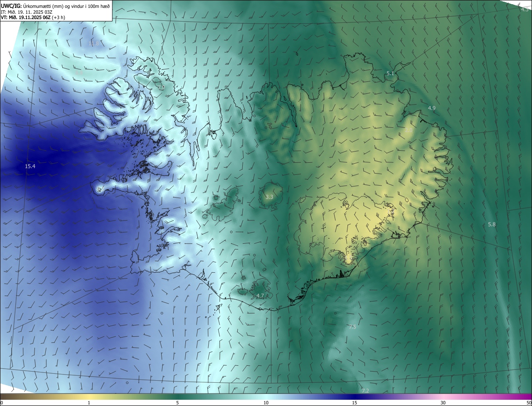Click the 3.3 value label on the glacier outline
Image resolution: width=532 pixels, height=406 pixels.
pyautogui.click(x=269, y=197)
